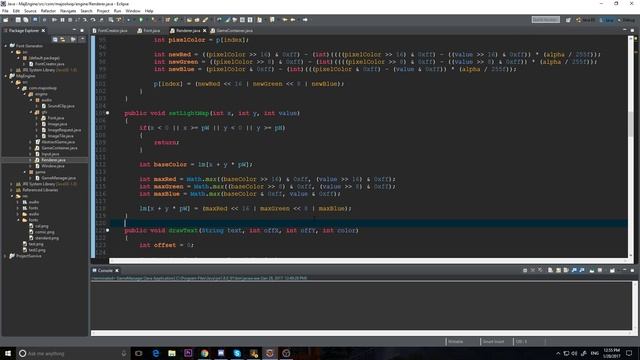Screen dimensions: 640x360
Task: Collapse the gfx package node
Action: click(31, 112)
